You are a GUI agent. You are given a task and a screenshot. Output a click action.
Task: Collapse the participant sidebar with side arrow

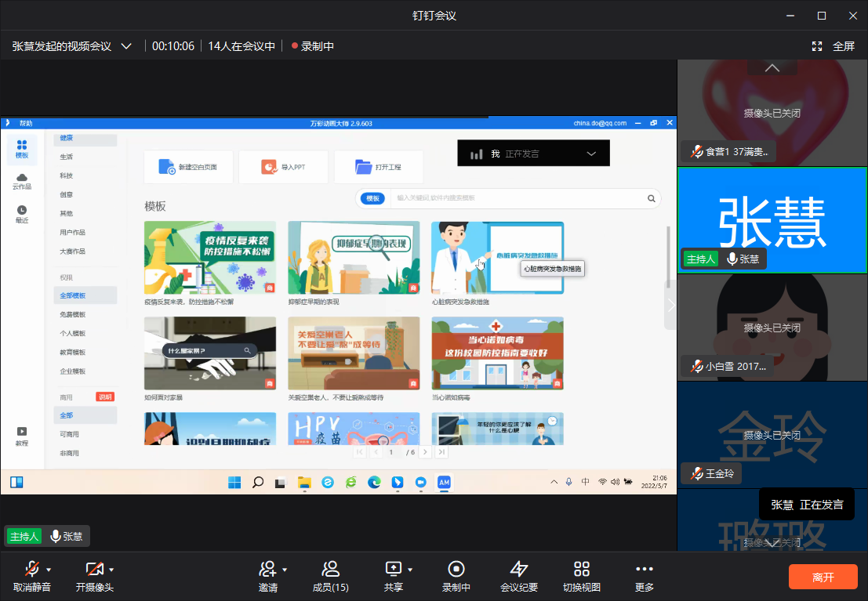click(x=670, y=305)
